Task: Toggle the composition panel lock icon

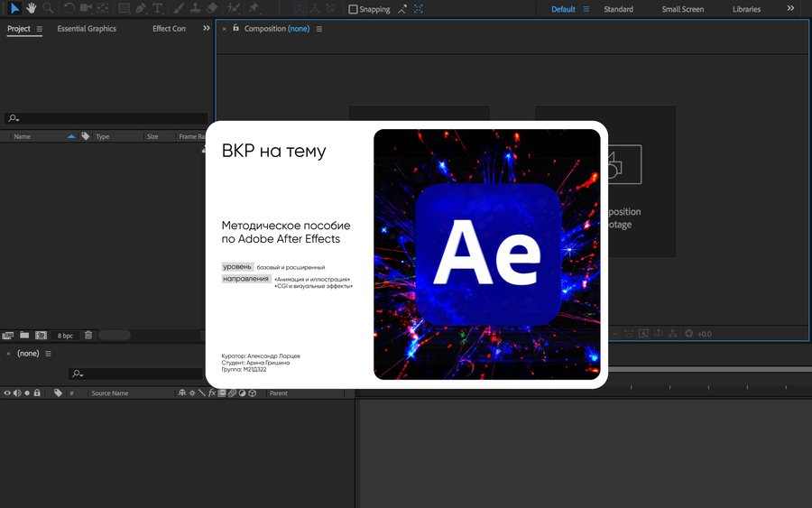Action: (235, 28)
